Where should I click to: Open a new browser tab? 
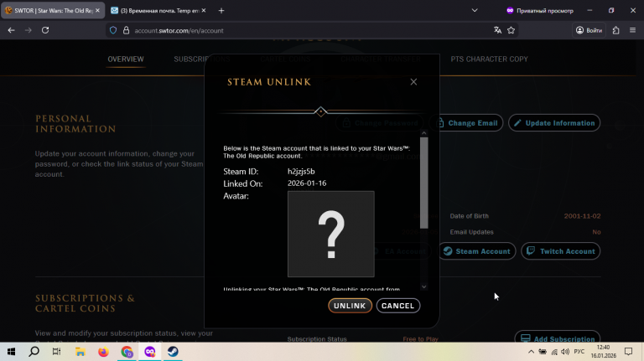tap(221, 11)
